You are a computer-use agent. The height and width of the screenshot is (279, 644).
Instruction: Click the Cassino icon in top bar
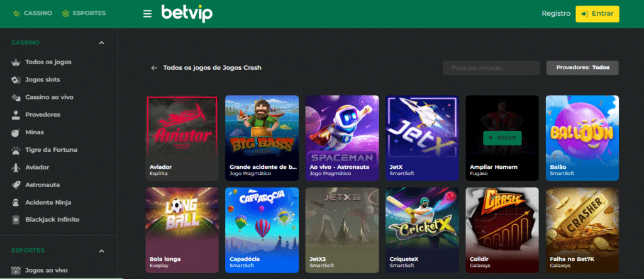point(16,13)
